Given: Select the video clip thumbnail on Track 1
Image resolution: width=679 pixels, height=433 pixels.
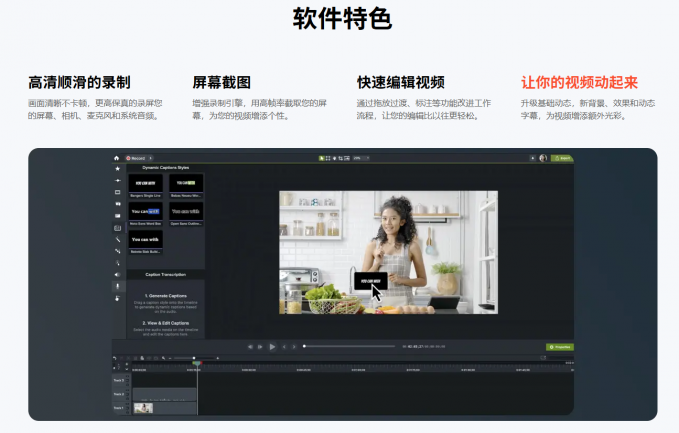Looking at the screenshot, I should pyautogui.click(x=143, y=408).
